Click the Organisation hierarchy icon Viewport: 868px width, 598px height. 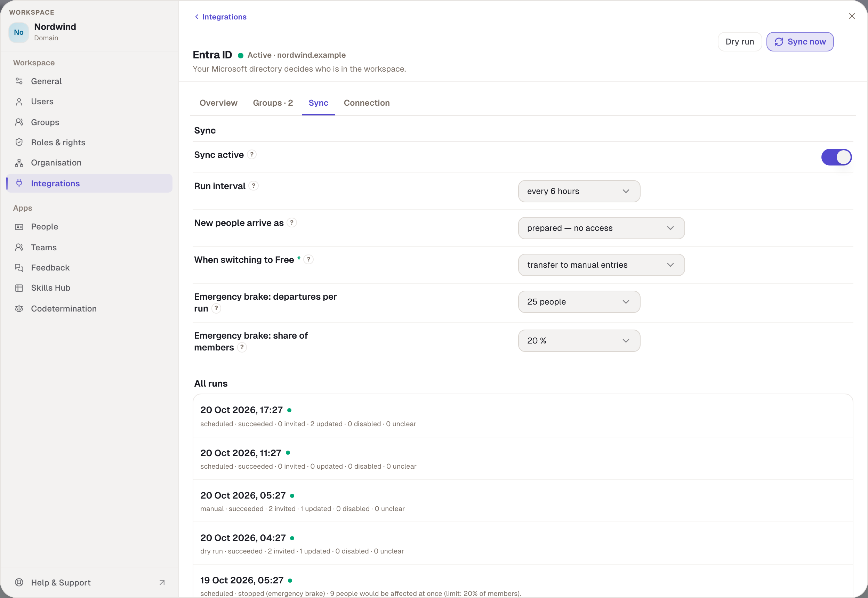(x=19, y=163)
